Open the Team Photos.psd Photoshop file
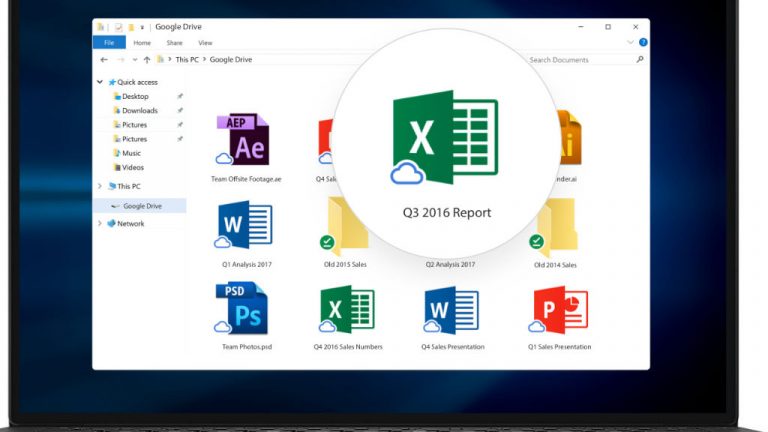 [x=241, y=308]
